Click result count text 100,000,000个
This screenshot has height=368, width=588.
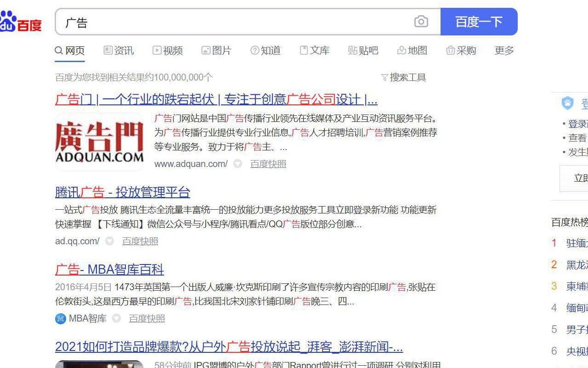(183, 77)
